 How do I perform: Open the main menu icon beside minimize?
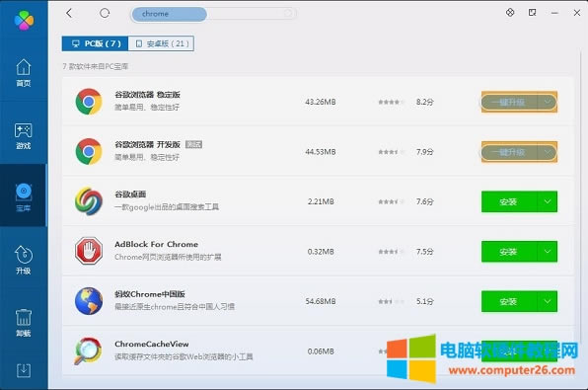(x=532, y=13)
